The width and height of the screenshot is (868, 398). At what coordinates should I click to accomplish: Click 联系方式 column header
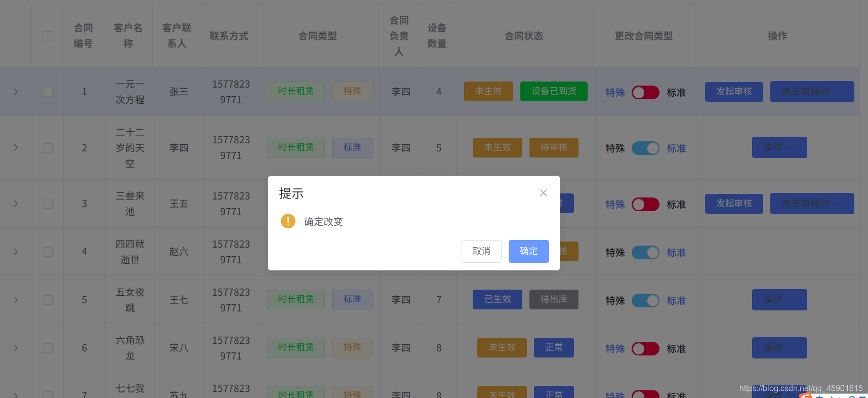pyautogui.click(x=229, y=36)
